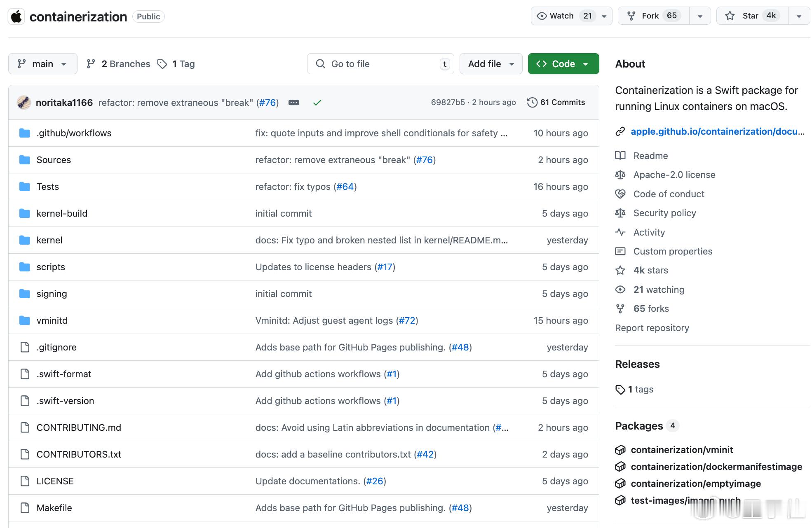Open the .swift-version file
This screenshot has width=812, height=528.
click(65, 401)
